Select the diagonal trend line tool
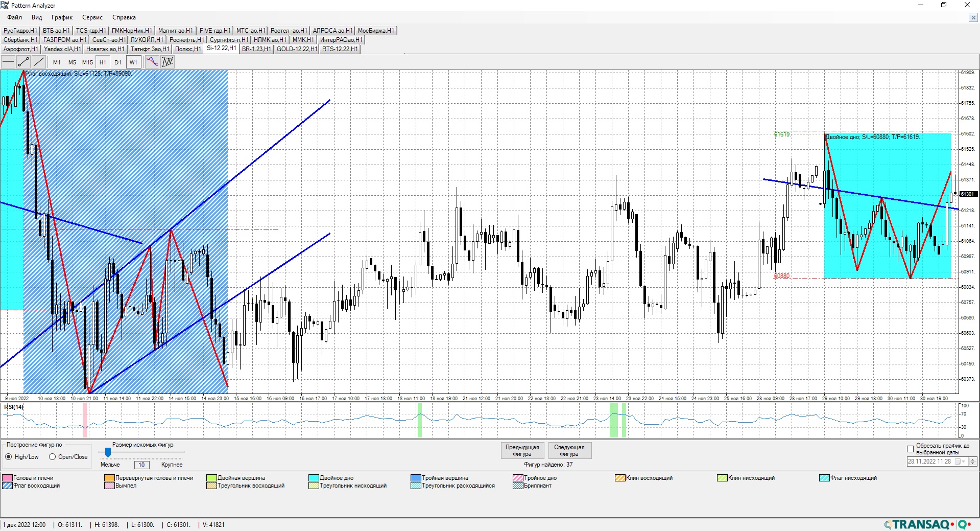The width and height of the screenshot is (980, 531). coord(39,62)
